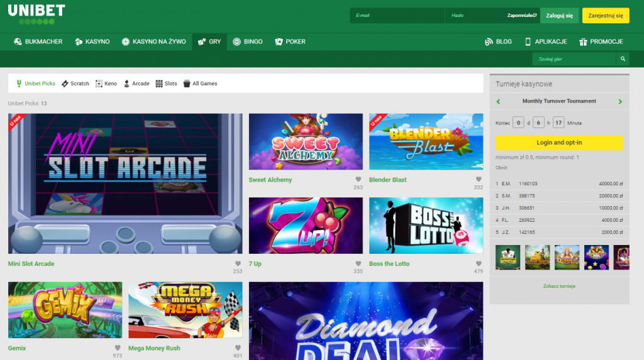Screen dimensions: 644x360
Task: Favorite Mega Money Rush with heart icon
Action: click(x=238, y=347)
